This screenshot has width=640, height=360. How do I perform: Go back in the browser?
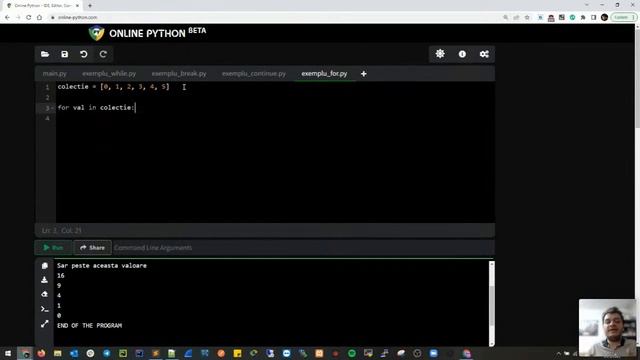(x=7, y=17)
